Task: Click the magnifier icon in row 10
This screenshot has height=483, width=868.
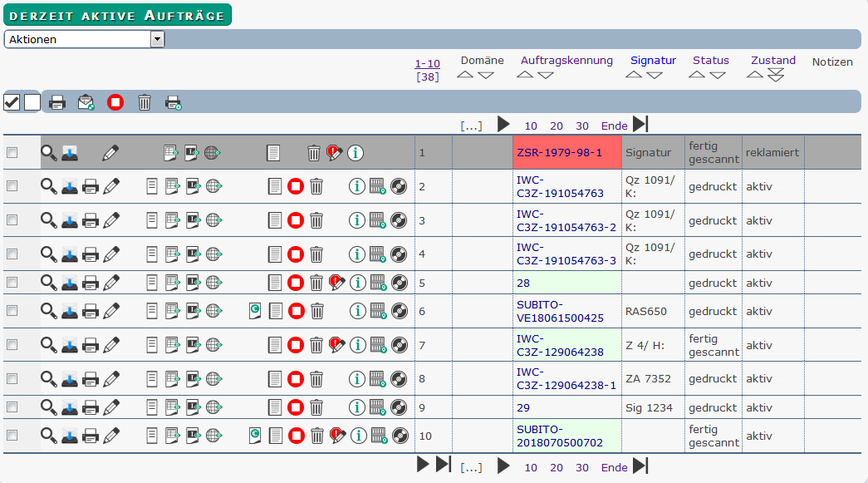Action: pyautogui.click(x=49, y=436)
